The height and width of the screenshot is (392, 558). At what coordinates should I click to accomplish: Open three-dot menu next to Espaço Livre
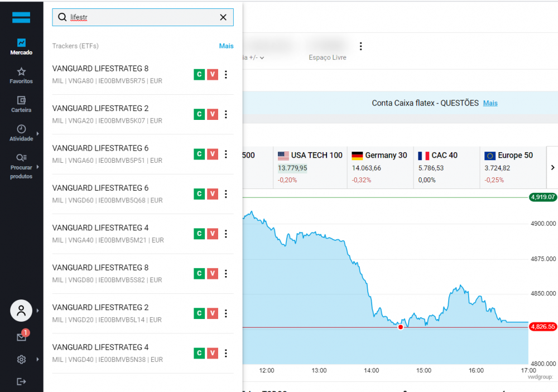click(361, 46)
